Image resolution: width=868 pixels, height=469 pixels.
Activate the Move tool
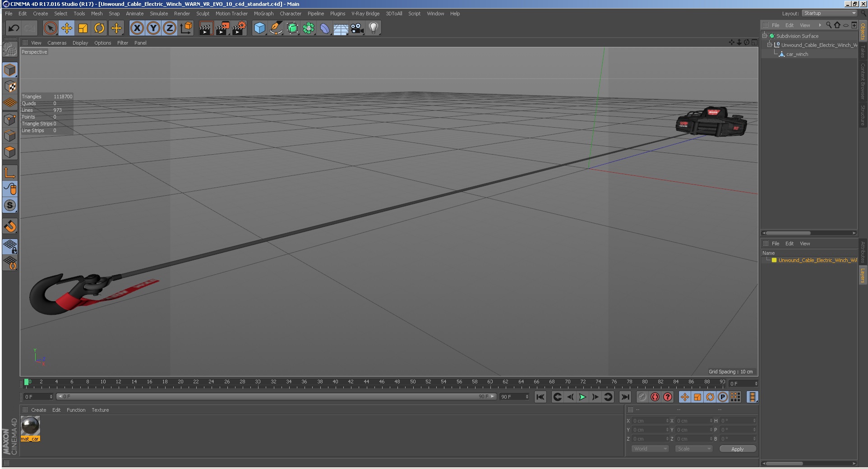click(67, 28)
